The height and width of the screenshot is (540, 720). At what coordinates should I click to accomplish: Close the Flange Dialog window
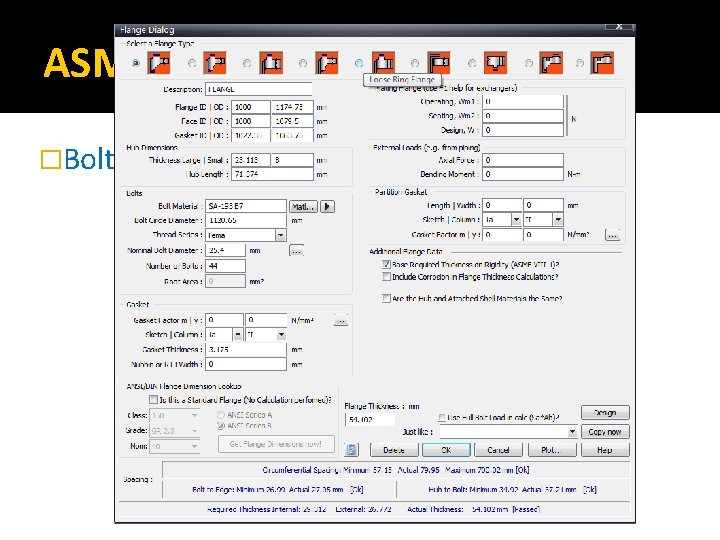619,27
